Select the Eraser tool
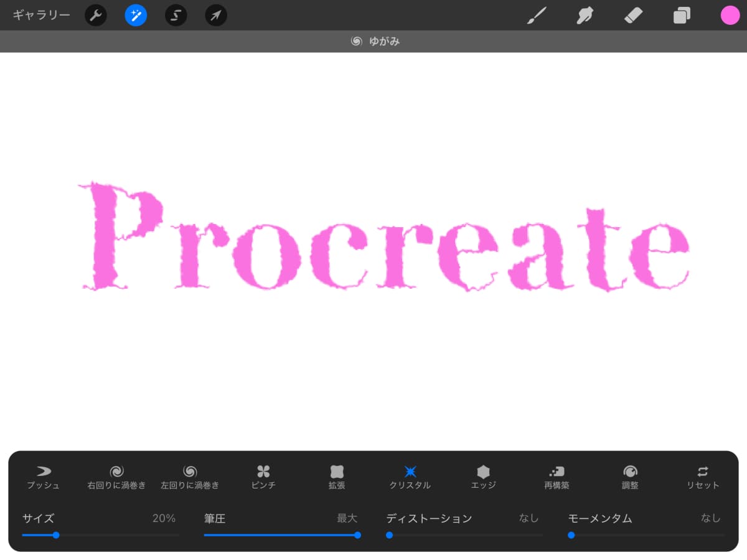 click(633, 15)
